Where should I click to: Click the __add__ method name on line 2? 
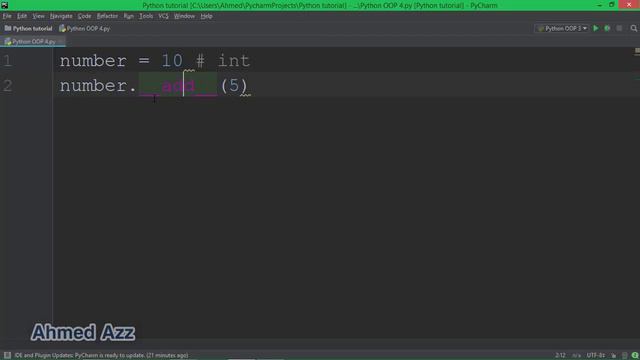point(178,86)
